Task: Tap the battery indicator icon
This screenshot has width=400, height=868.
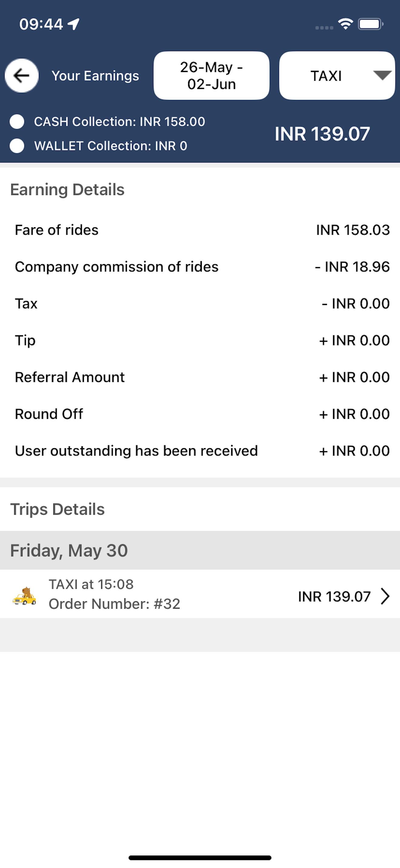Action: pyautogui.click(x=371, y=24)
